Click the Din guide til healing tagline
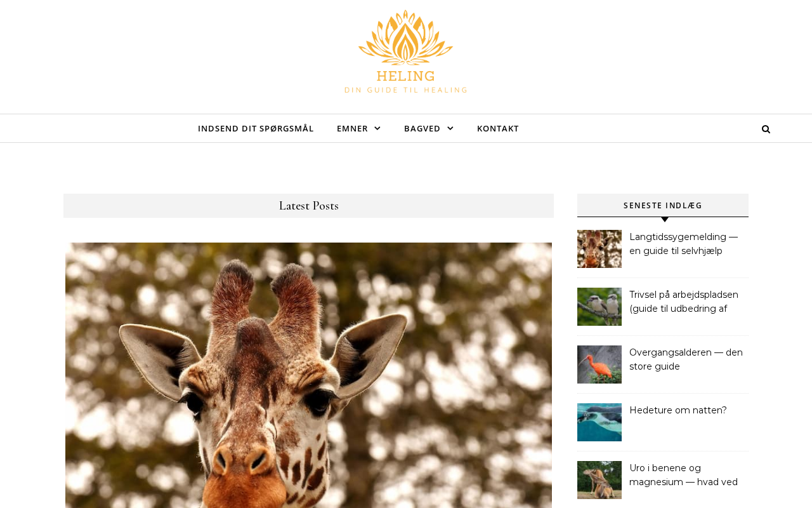The image size is (812, 508). click(406, 90)
